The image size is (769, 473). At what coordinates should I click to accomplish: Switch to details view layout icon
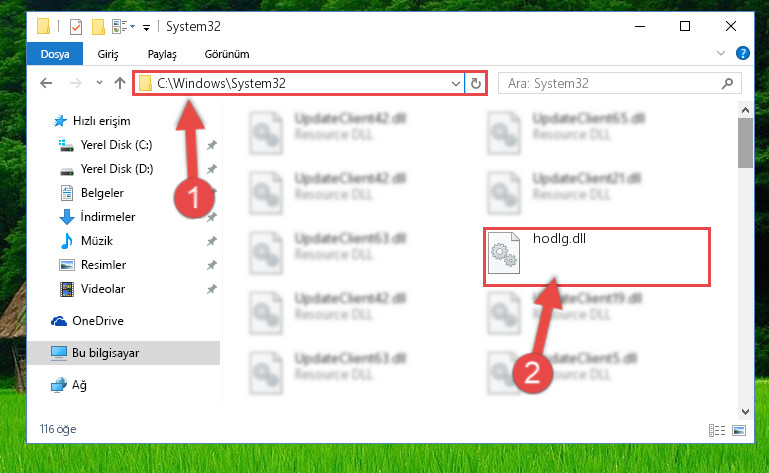pos(717,430)
